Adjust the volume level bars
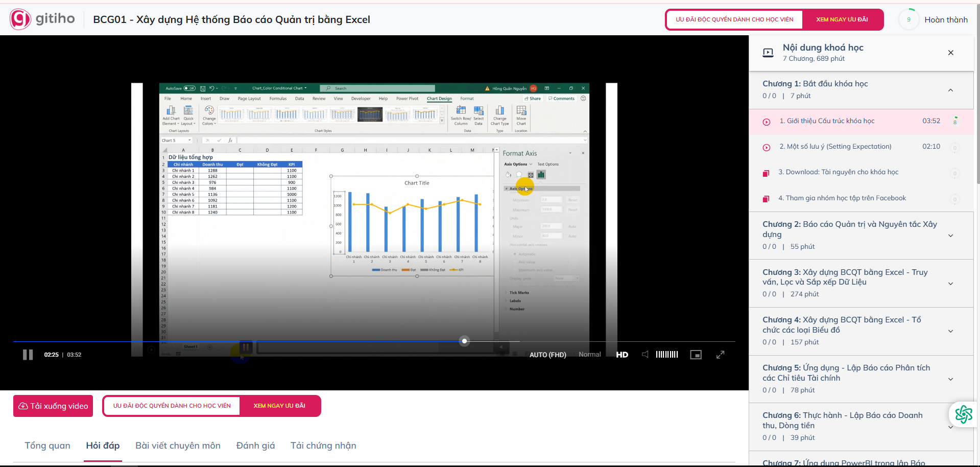This screenshot has width=980, height=467. (x=667, y=355)
